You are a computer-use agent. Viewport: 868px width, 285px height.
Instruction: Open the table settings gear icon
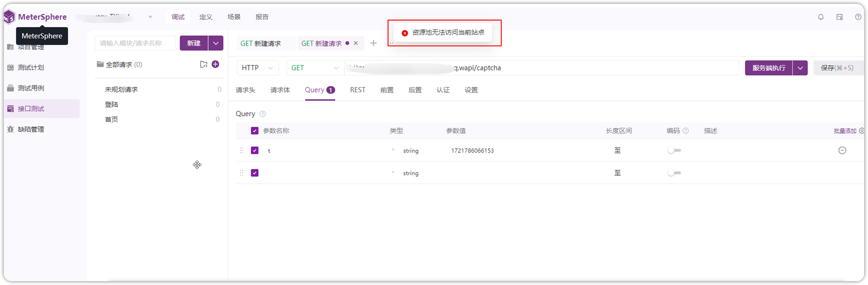pos(862,131)
